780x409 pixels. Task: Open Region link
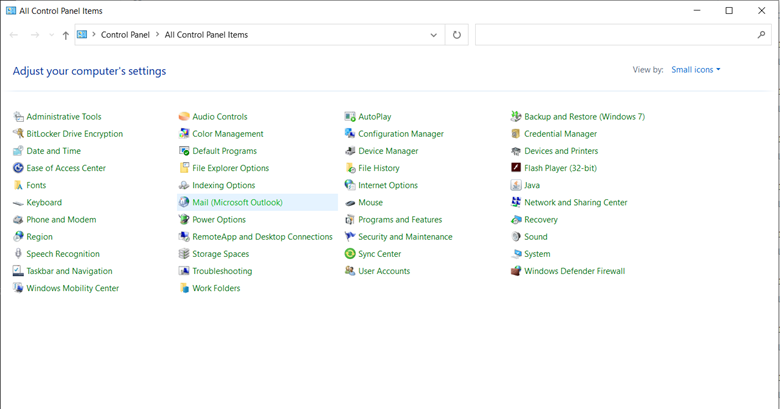tap(39, 237)
